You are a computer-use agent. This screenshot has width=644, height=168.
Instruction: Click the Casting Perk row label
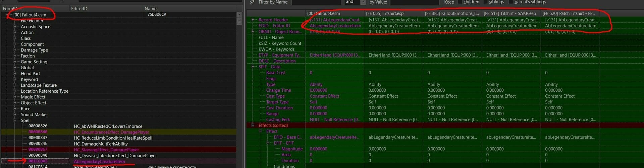(278, 119)
